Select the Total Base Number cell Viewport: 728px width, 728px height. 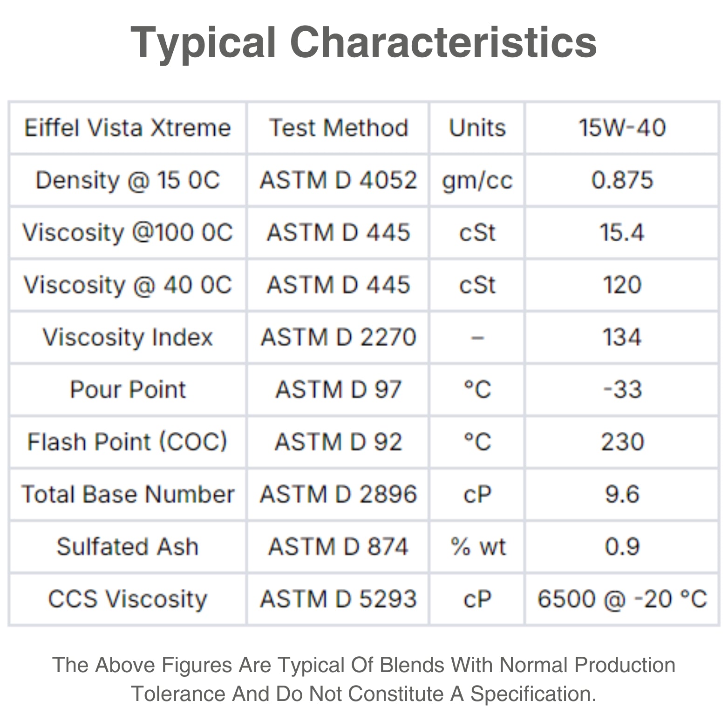(x=128, y=494)
